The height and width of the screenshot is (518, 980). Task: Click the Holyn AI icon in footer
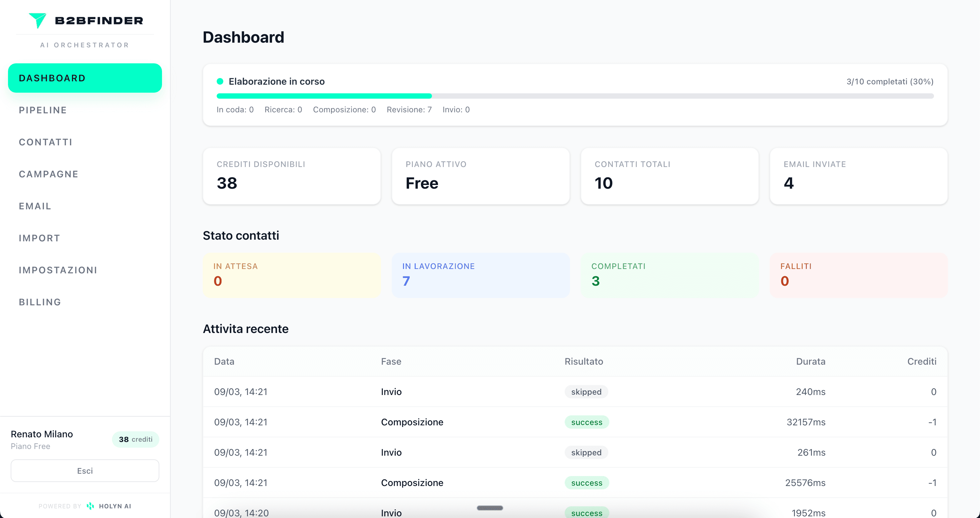point(90,506)
